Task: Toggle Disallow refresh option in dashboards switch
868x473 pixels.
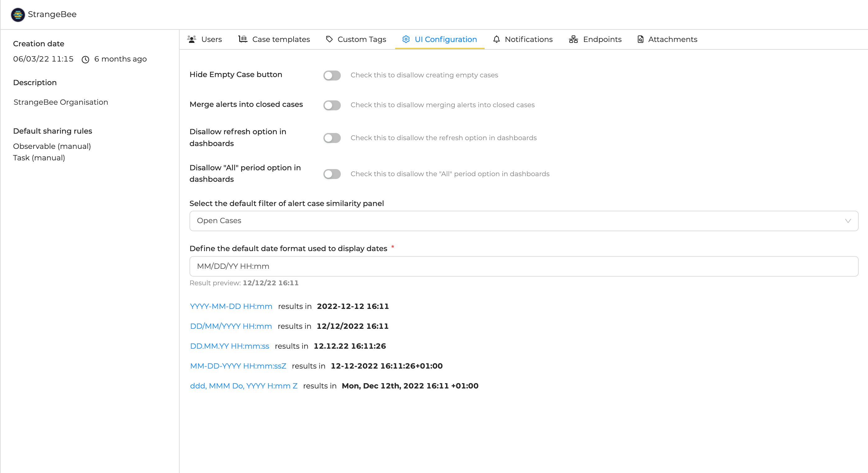Action: pyautogui.click(x=332, y=138)
